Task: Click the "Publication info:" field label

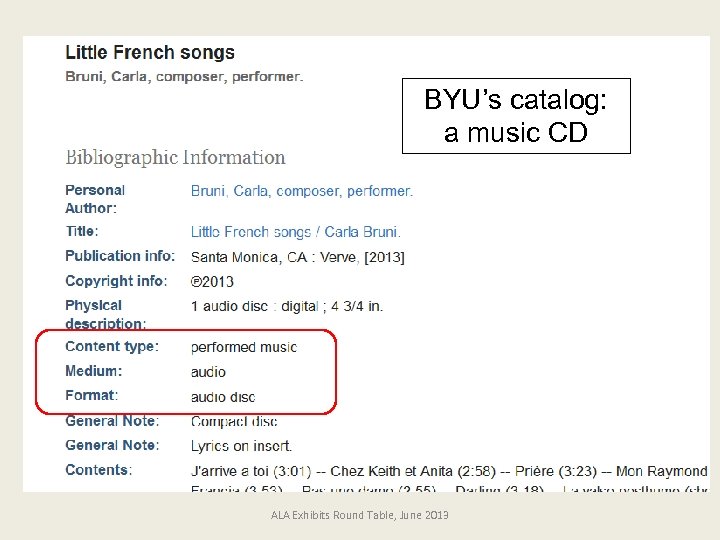Action: (x=120, y=256)
